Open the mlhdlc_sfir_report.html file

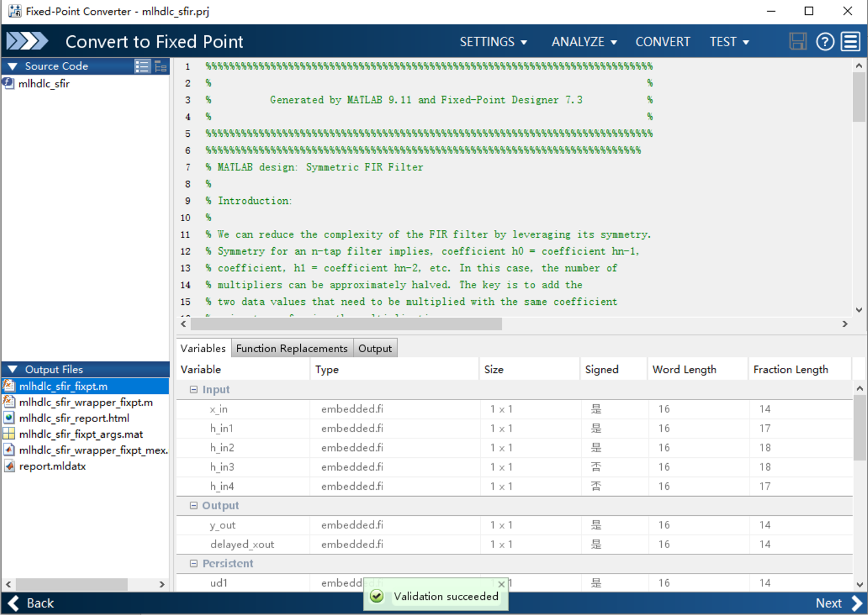[74, 418]
